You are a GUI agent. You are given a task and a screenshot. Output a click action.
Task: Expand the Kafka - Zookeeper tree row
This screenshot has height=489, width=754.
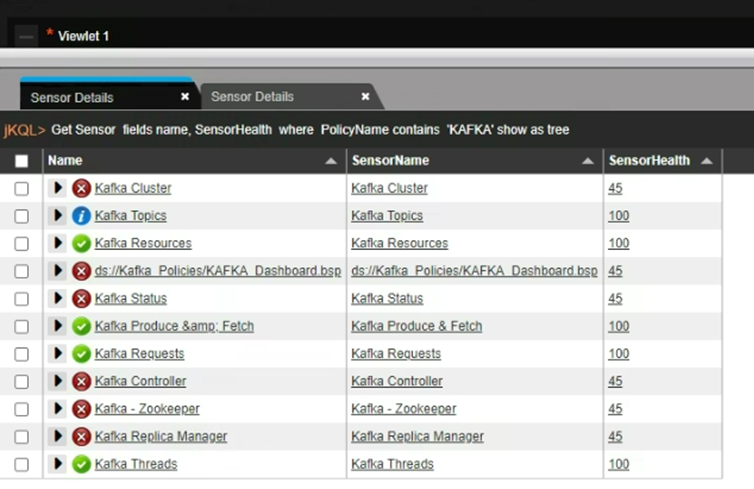(x=58, y=408)
